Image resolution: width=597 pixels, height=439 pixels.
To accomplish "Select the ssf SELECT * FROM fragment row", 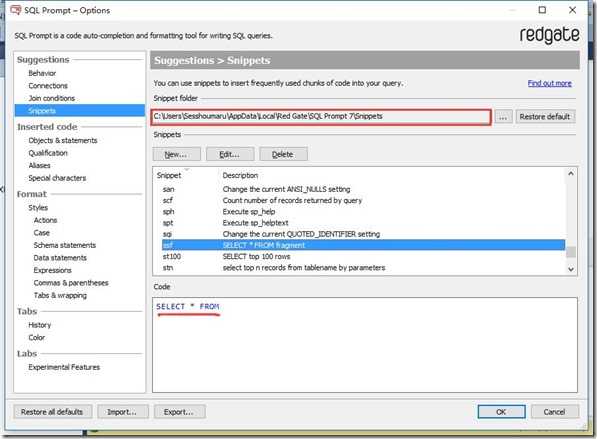I will pos(364,245).
